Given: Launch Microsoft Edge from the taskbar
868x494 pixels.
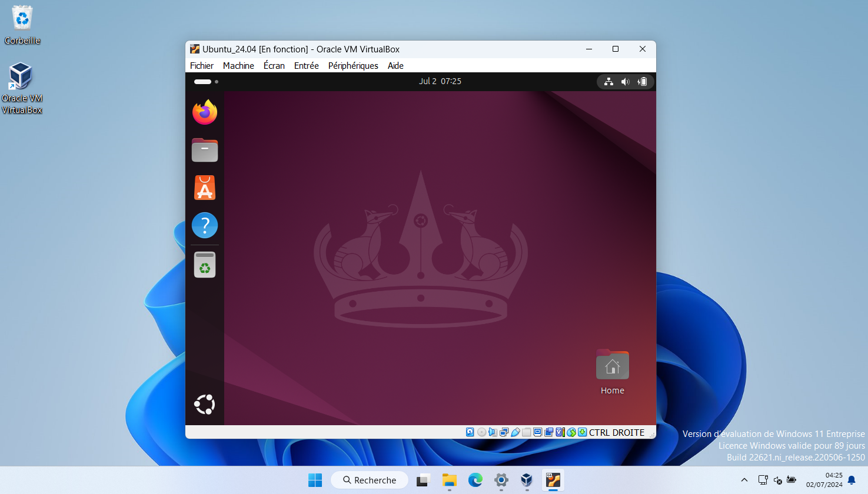Looking at the screenshot, I should pyautogui.click(x=475, y=480).
